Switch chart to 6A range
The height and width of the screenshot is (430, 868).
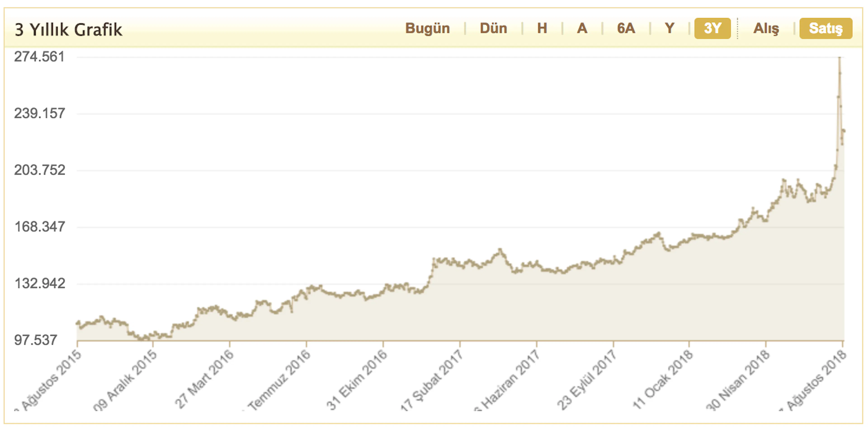pyautogui.click(x=626, y=28)
